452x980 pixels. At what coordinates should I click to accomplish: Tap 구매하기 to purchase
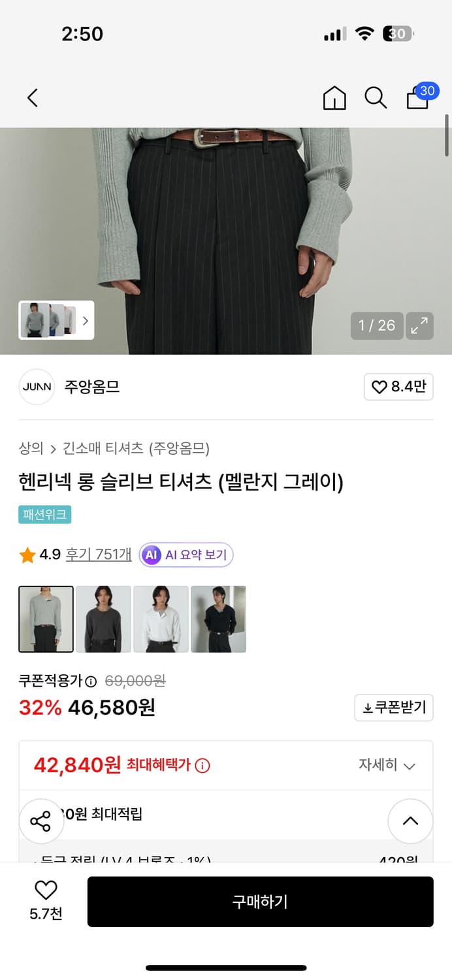pyautogui.click(x=261, y=902)
